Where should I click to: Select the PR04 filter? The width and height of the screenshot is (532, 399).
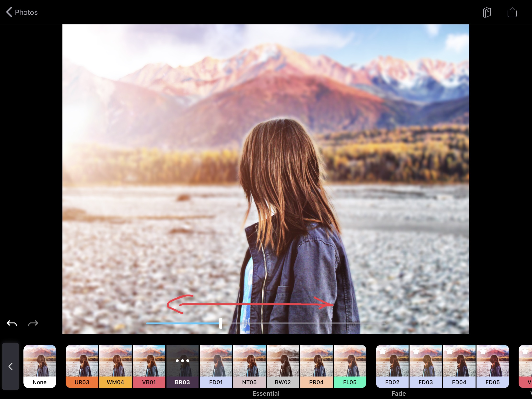[x=316, y=366]
